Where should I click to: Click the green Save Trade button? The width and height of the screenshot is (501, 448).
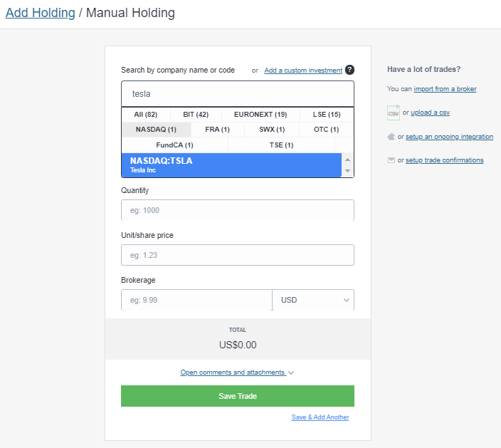tap(238, 396)
